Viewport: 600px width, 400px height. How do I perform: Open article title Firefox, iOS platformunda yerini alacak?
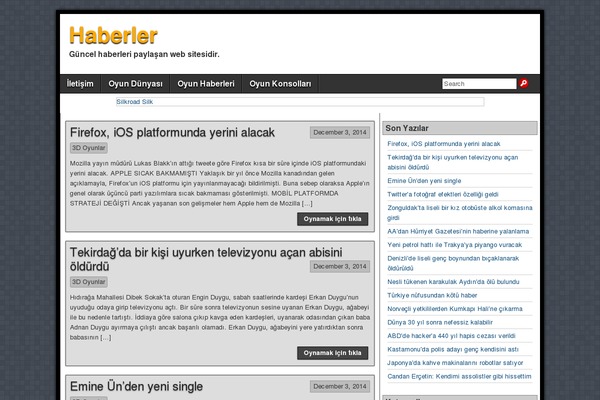click(172, 132)
